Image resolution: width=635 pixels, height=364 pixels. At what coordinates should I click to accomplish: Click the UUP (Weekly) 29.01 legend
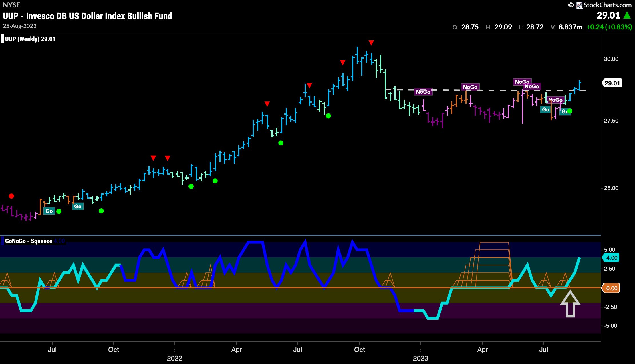(30, 39)
